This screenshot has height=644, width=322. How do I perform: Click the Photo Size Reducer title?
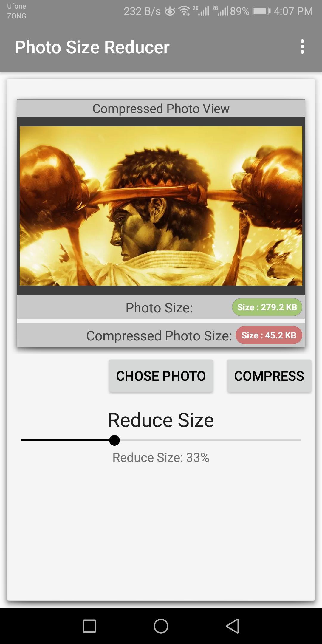[x=92, y=47]
